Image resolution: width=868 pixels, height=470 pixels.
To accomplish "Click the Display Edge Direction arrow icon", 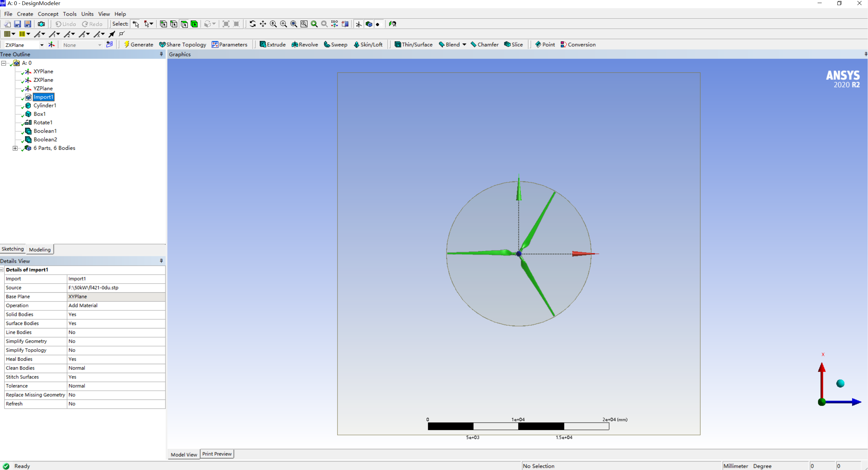I will point(112,34).
